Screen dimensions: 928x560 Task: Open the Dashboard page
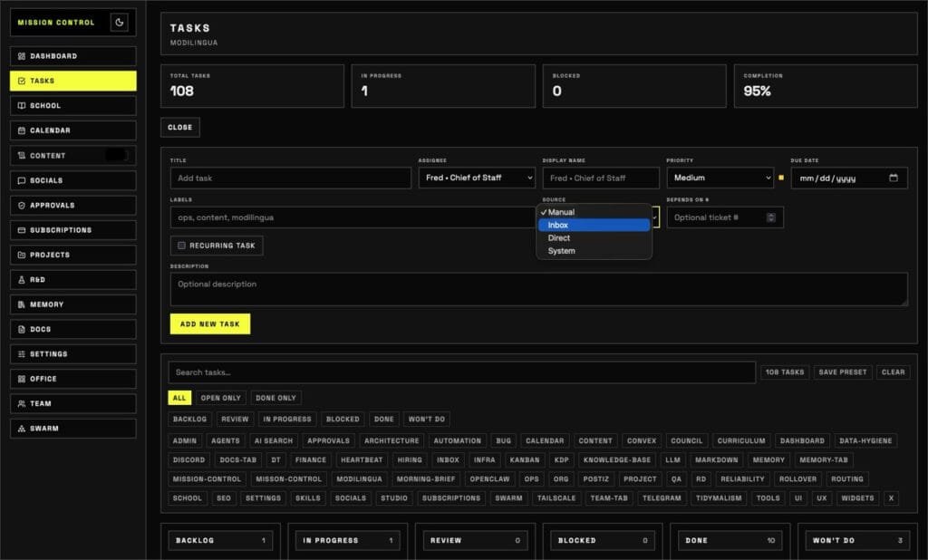pos(73,56)
